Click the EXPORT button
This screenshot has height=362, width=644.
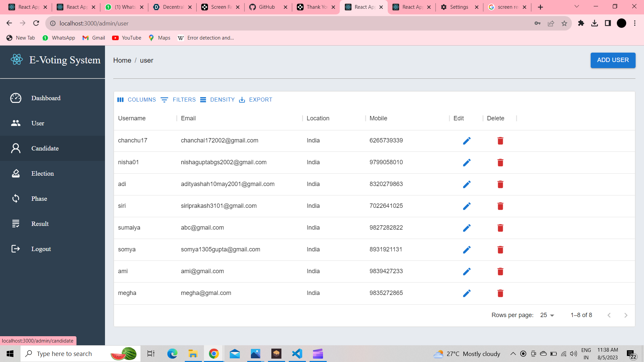[x=256, y=100]
